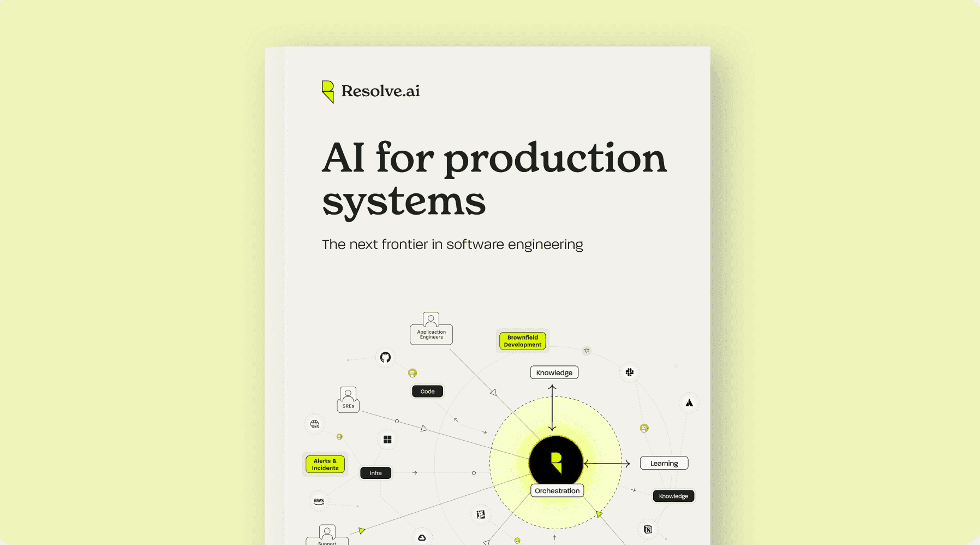Toggle the Brownfield Development highlight
Screen dimensions: 980x545
(522, 341)
